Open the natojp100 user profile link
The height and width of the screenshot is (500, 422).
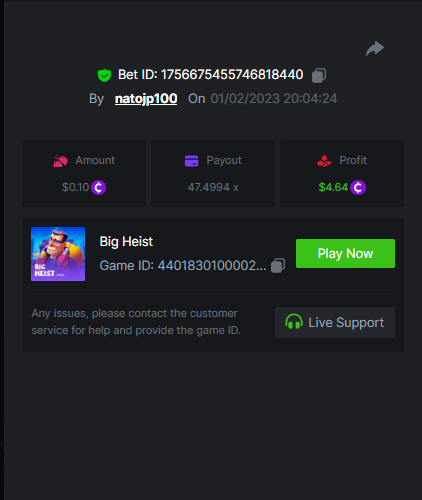pos(146,99)
